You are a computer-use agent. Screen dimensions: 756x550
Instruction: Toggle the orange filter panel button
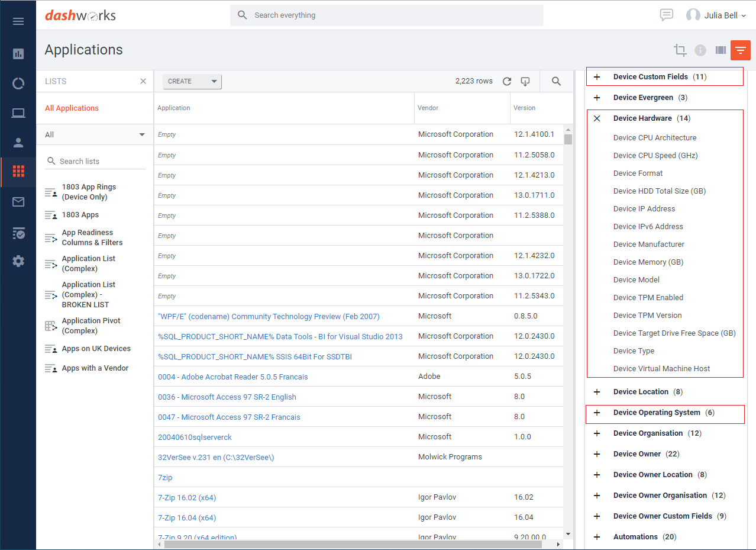click(741, 50)
